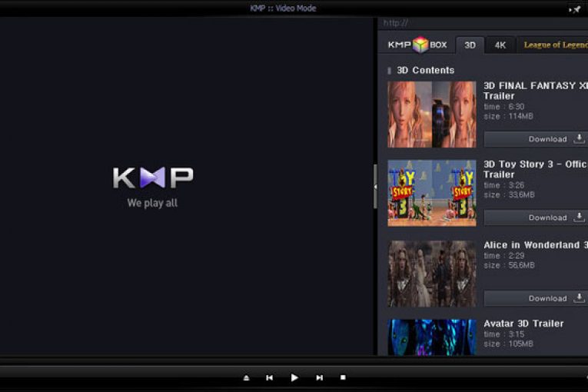Click the Avatar 3D Trailer title
The height and width of the screenshot is (392, 588).
[x=523, y=324]
